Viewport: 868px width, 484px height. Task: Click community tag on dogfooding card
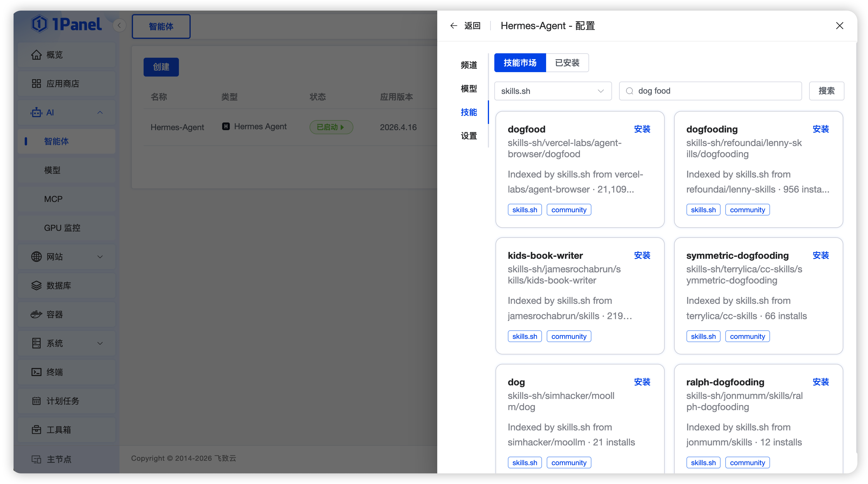[747, 210]
